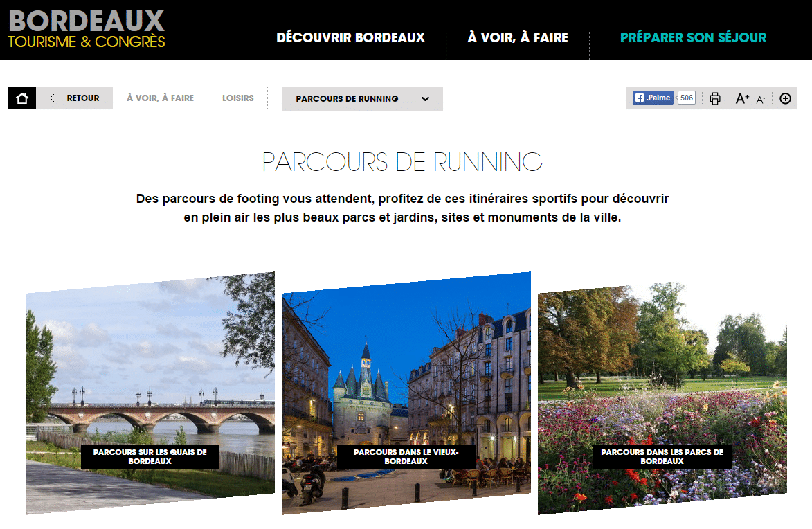Screen dimensions: 812x529
Task: Open the À voir, à faire menu
Action: 518,37
